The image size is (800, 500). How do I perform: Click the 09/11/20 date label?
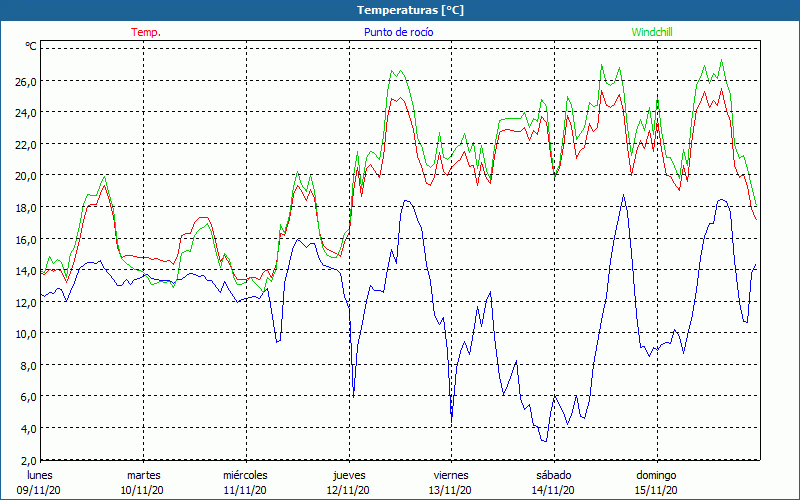[39, 491]
